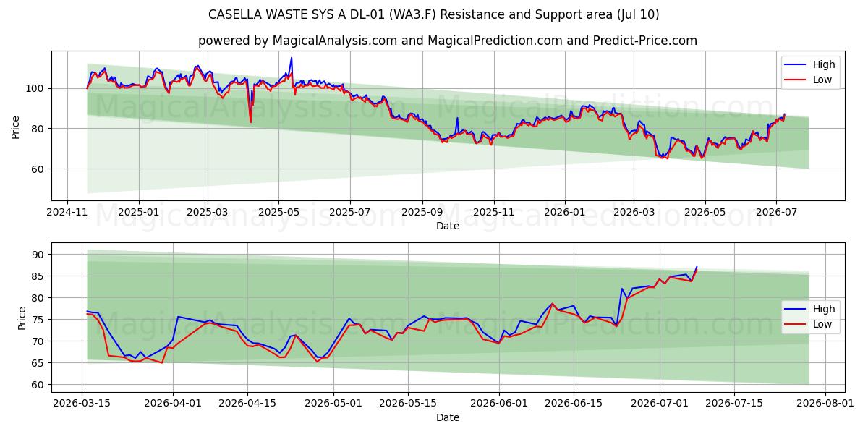868x434 pixels.
Task: Click the lower chart x-axis label 2026-06-01
Action: (x=499, y=405)
